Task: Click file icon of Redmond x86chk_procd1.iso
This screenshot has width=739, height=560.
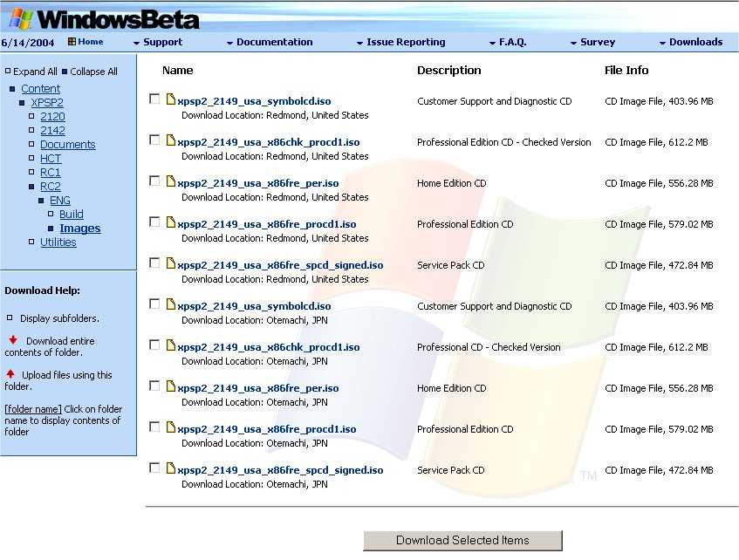Action: (171, 140)
